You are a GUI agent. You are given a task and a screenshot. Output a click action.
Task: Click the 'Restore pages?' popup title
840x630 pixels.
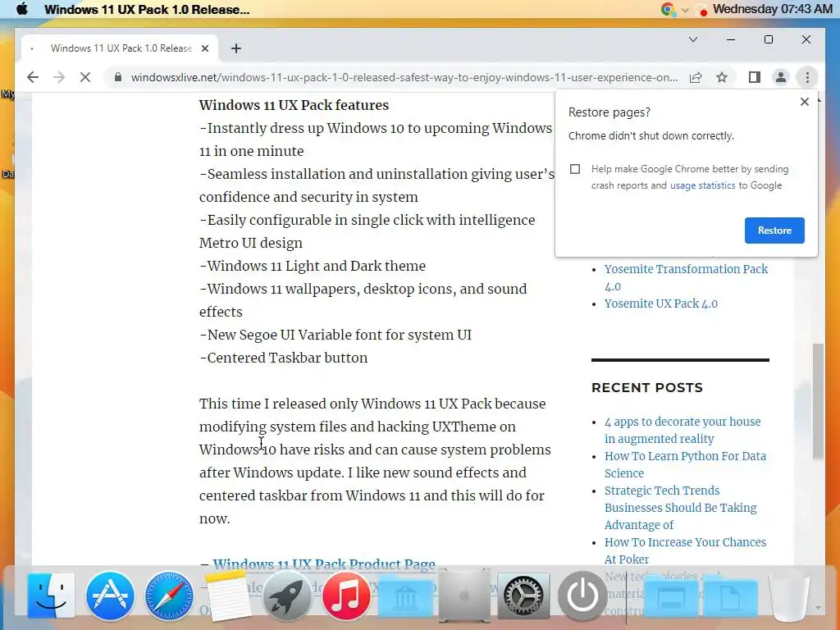click(x=609, y=112)
